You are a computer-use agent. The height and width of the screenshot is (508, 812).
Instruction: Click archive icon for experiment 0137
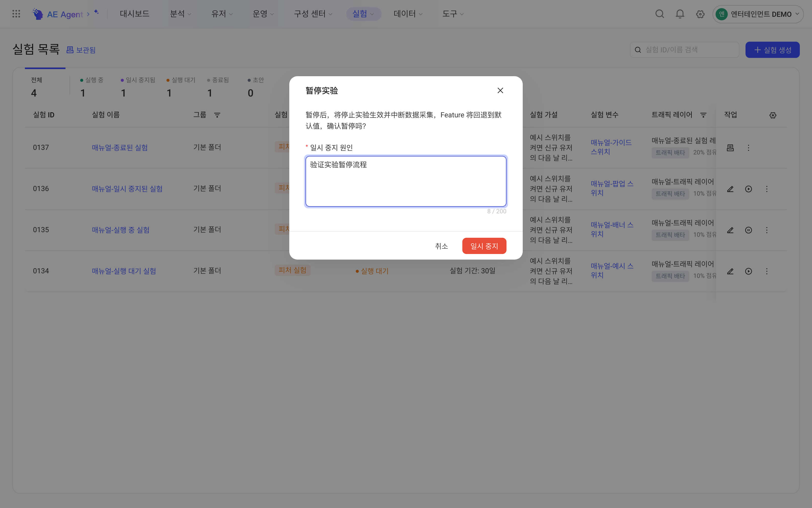(730, 148)
